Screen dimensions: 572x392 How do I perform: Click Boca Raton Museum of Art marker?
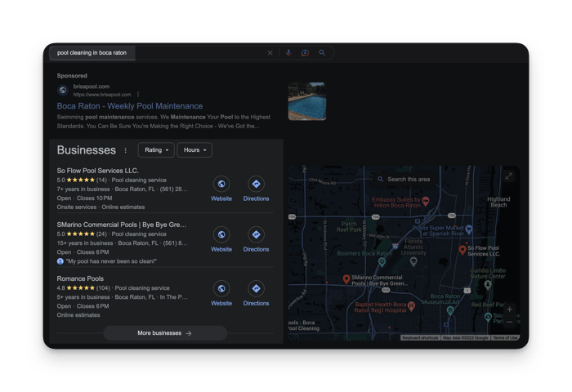pos(450,310)
